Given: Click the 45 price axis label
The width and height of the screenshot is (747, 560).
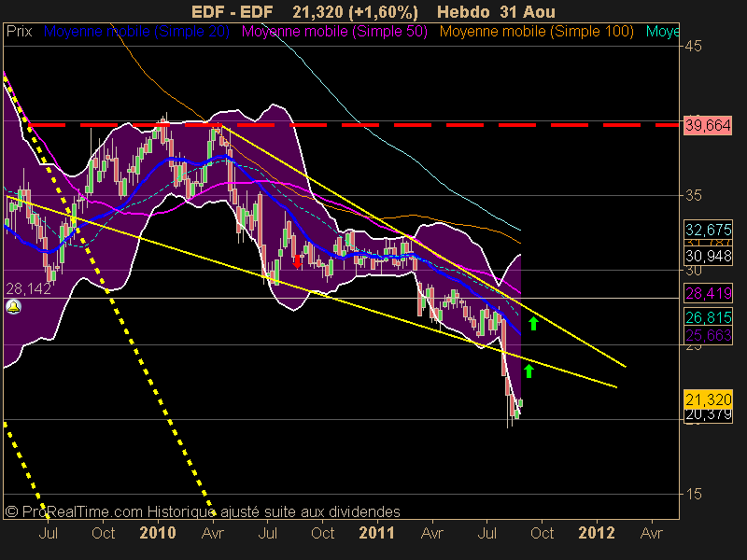Looking at the screenshot, I should tap(694, 46).
